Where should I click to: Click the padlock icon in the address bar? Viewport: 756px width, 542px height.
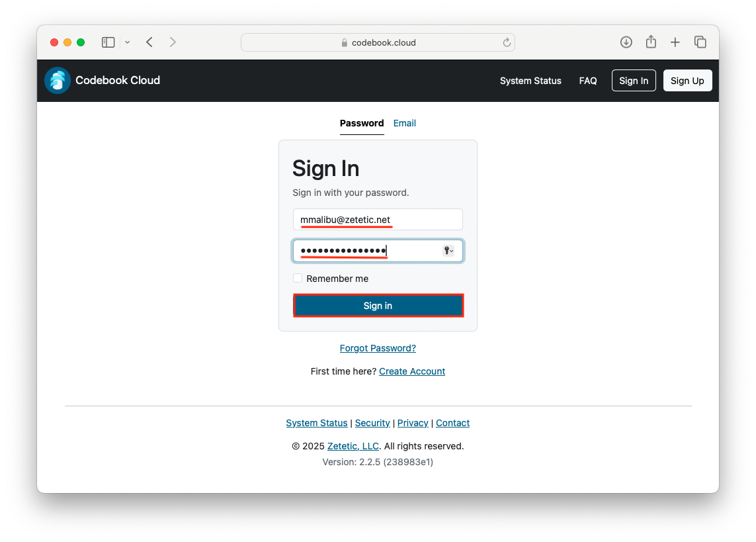pyautogui.click(x=344, y=42)
